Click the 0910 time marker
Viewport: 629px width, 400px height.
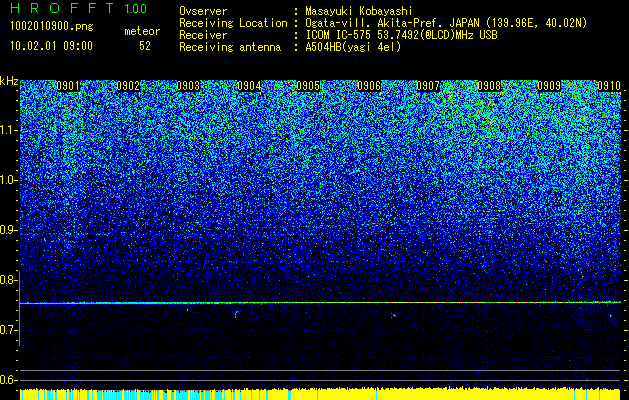(609, 86)
